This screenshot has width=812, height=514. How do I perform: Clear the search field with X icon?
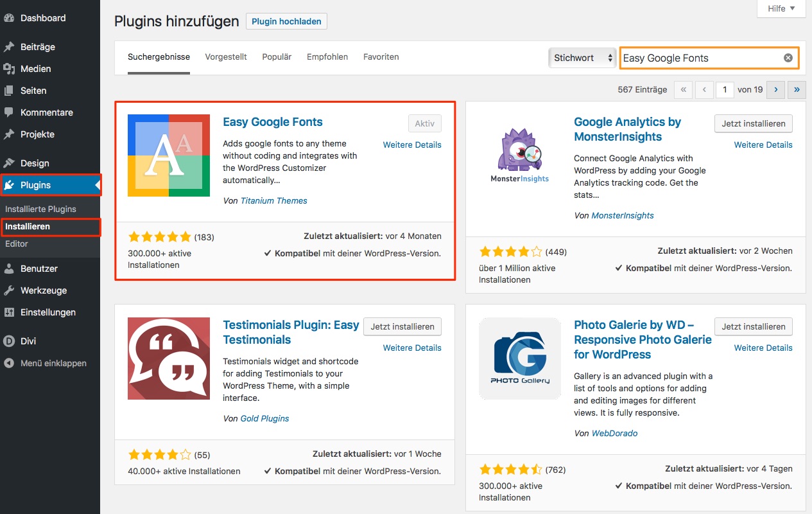(x=788, y=58)
